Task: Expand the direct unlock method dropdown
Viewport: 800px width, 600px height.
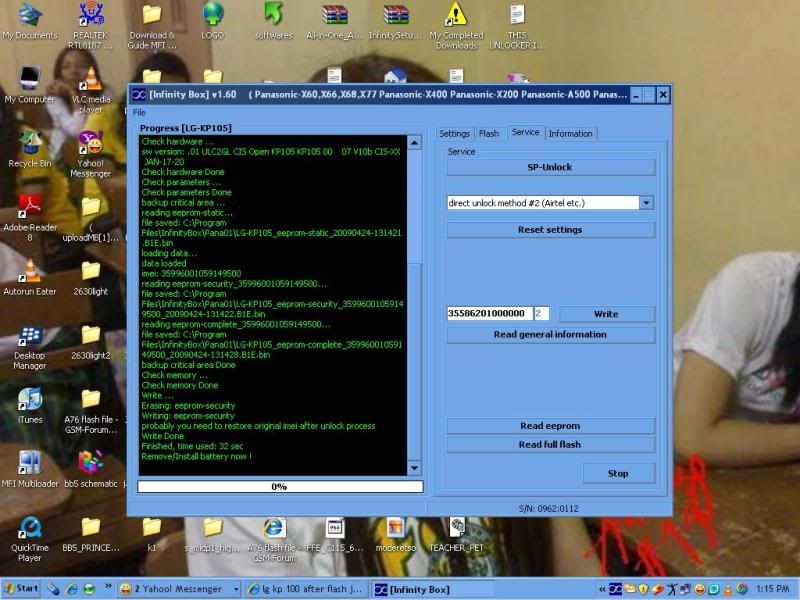Action: (x=646, y=203)
